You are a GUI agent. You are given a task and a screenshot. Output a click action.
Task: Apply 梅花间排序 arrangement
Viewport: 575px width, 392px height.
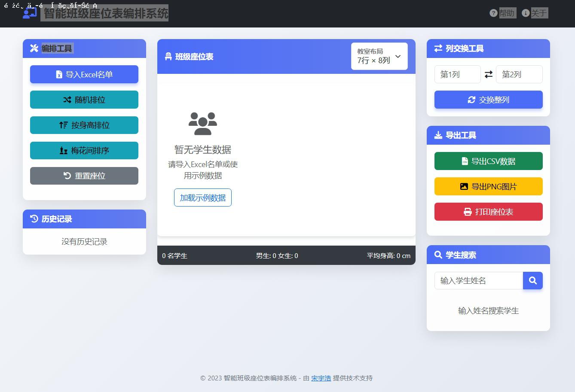coord(84,150)
